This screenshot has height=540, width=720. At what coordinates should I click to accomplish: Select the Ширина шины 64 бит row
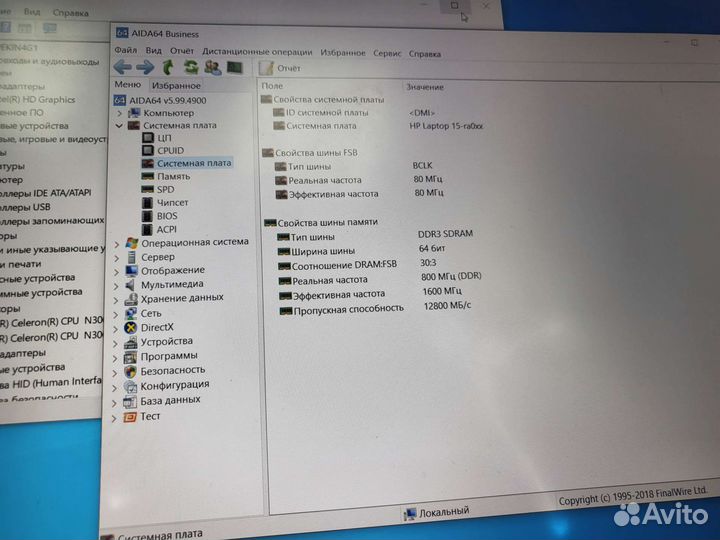point(361,250)
